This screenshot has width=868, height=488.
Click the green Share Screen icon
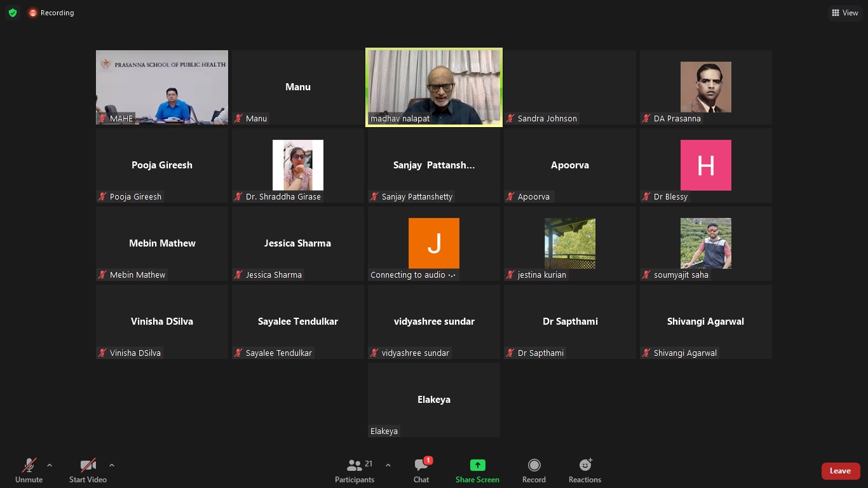pos(477,465)
